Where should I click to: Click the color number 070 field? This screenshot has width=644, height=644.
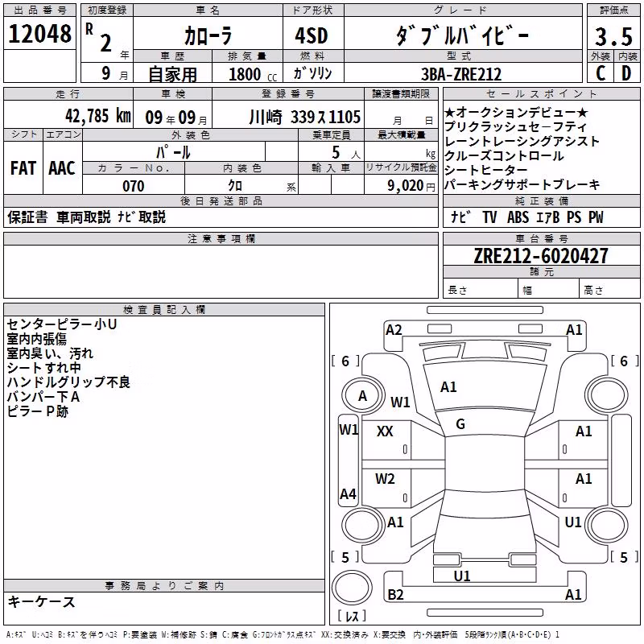click(134, 186)
